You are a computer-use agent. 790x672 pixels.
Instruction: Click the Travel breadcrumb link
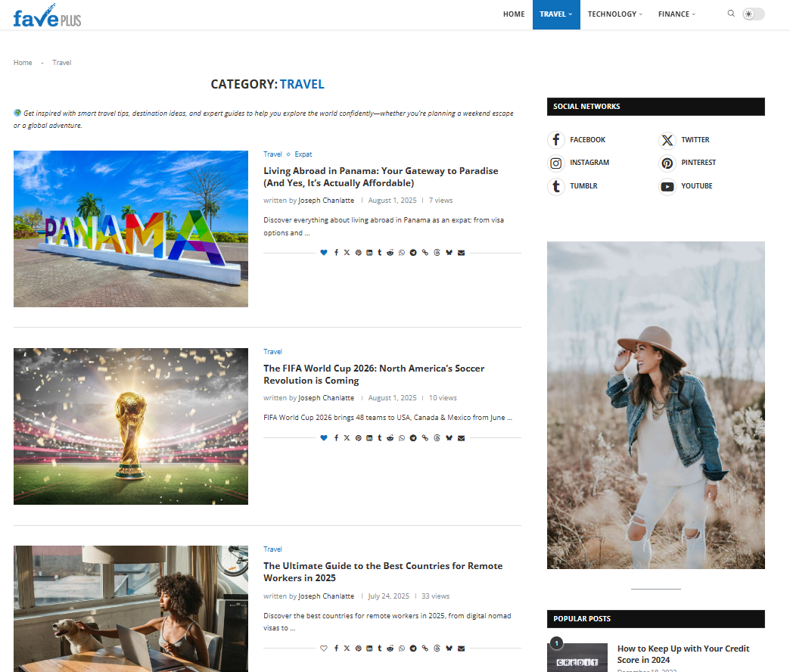pos(62,63)
